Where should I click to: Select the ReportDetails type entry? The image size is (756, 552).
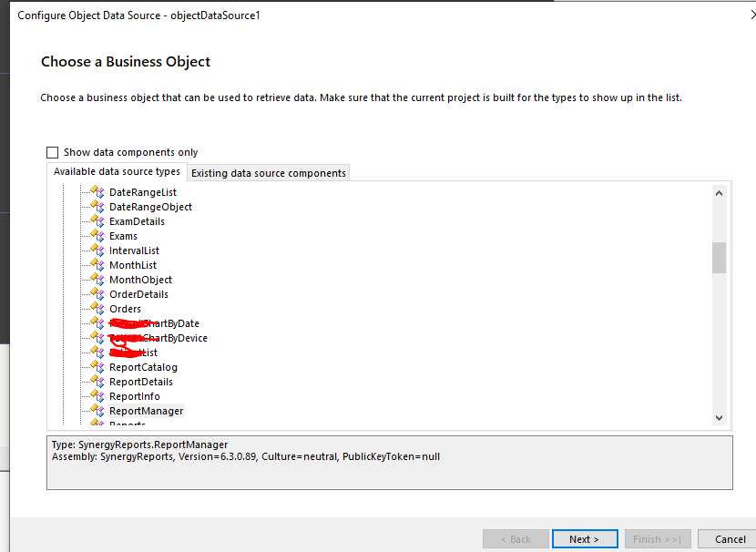tap(141, 382)
